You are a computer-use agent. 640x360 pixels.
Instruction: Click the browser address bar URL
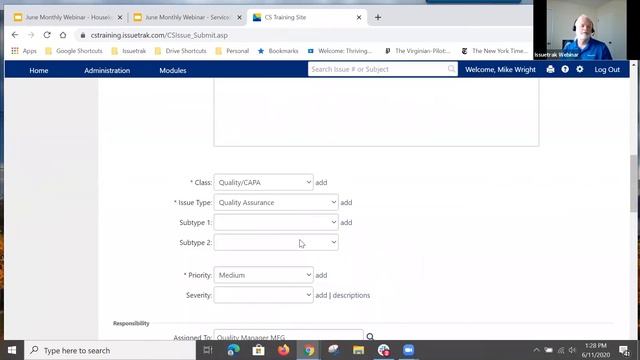coord(159,35)
